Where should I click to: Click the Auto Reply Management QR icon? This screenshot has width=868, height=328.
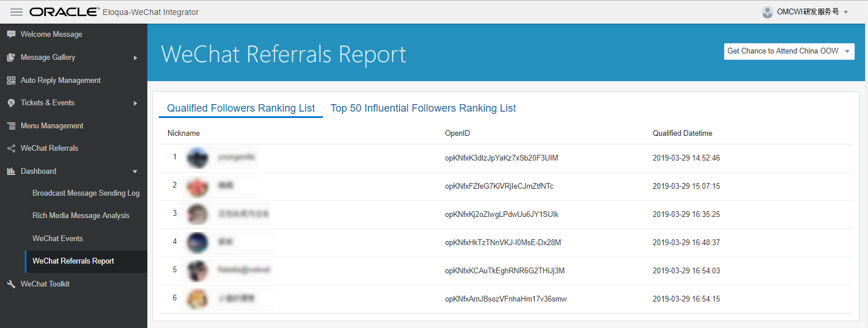coord(11,81)
